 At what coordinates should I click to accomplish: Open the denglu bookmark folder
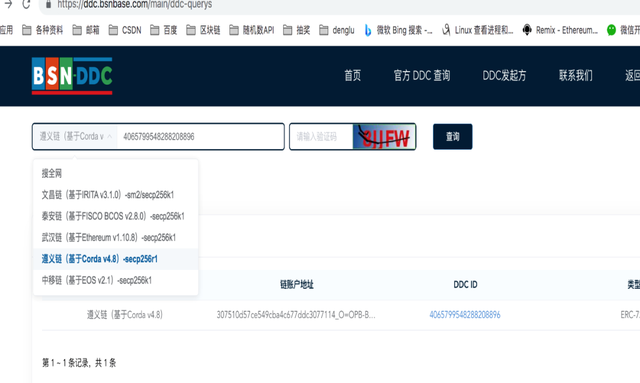pos(337,30)
